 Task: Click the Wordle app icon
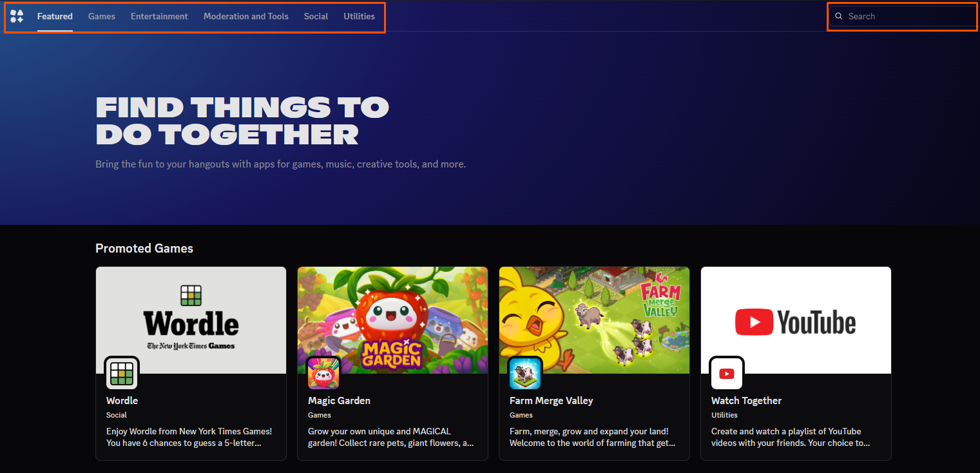122,373
